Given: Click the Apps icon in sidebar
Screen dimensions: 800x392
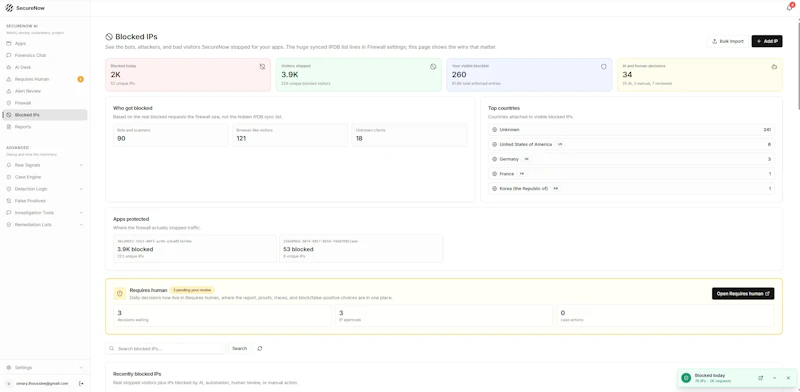Looking at the screenshot, I should pos(9,43).
